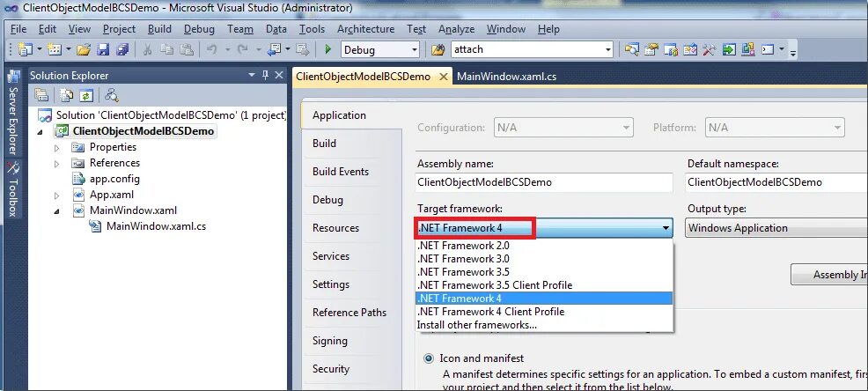Expand the App.xaml tree node
The image size is (868, 391).
point(56,195)
